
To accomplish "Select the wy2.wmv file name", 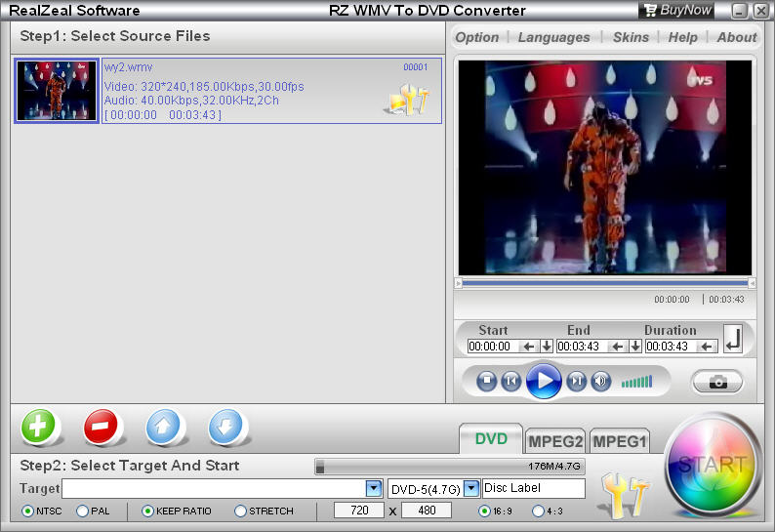I will point(128,67).
